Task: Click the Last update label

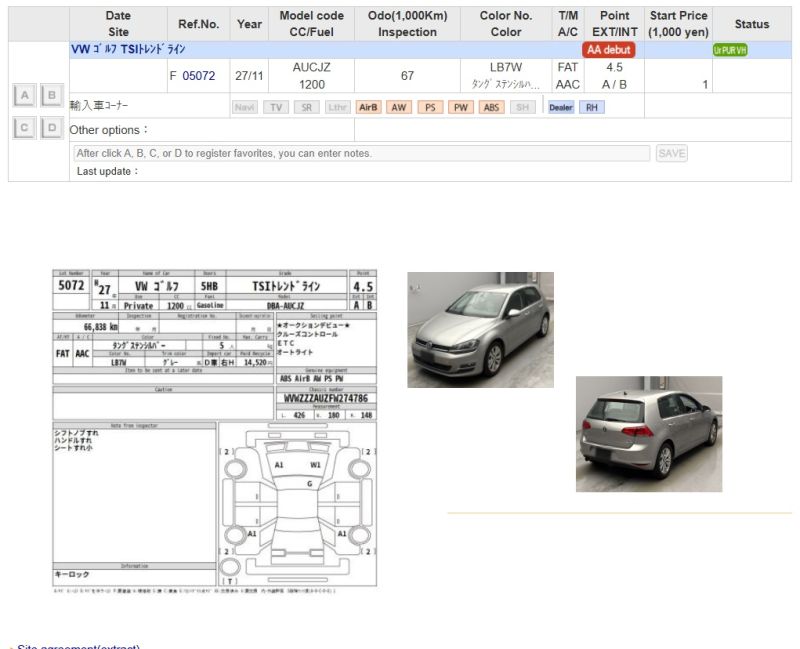Action: pyautogui.click(x=108, y=171)
